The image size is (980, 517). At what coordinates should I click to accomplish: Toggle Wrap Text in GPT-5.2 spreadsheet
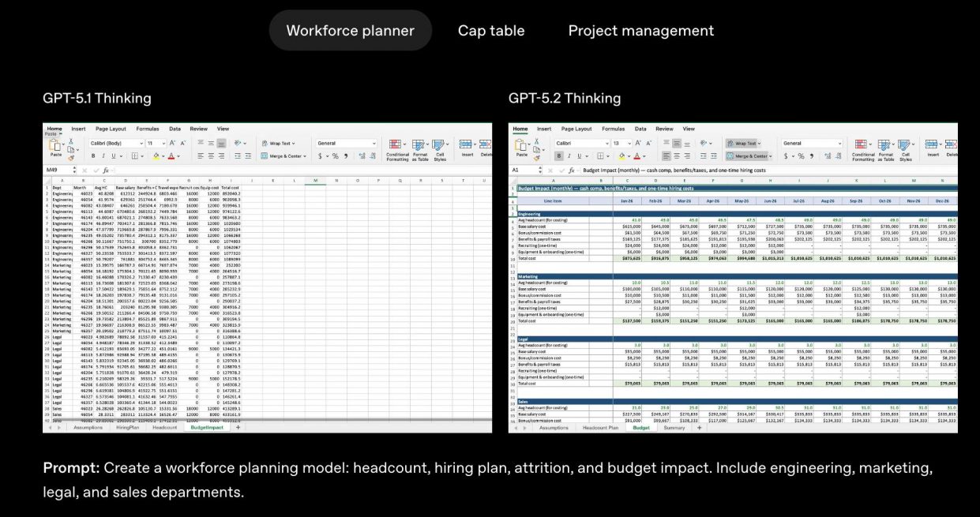(742, 143)
